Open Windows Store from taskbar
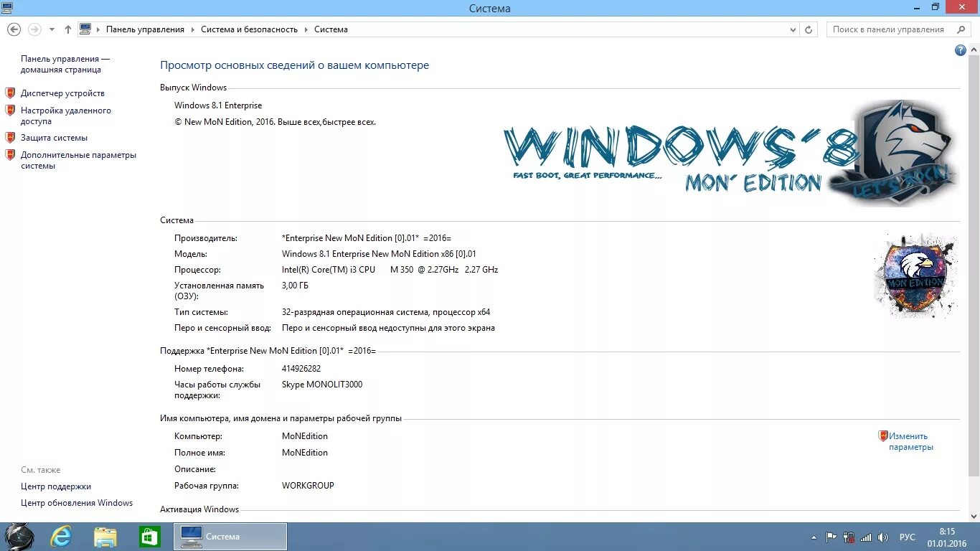 click(x=149, y=537)
